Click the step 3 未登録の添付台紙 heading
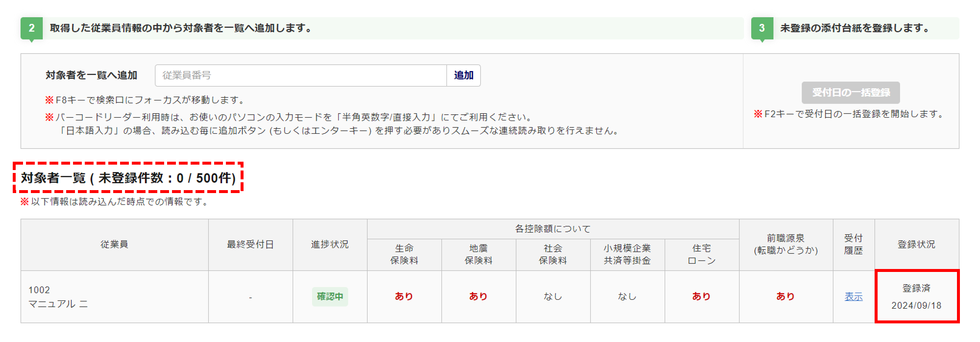Viewport: 980px width, 342px height. coord(856,28)
